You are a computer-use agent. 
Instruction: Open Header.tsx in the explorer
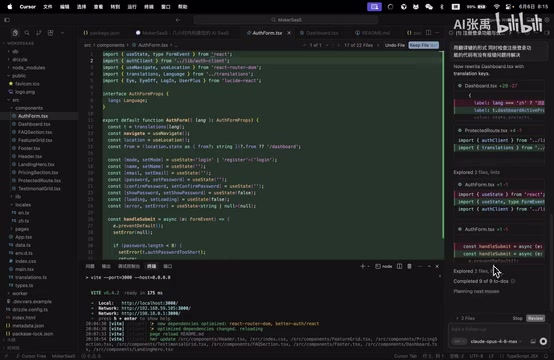30,156
